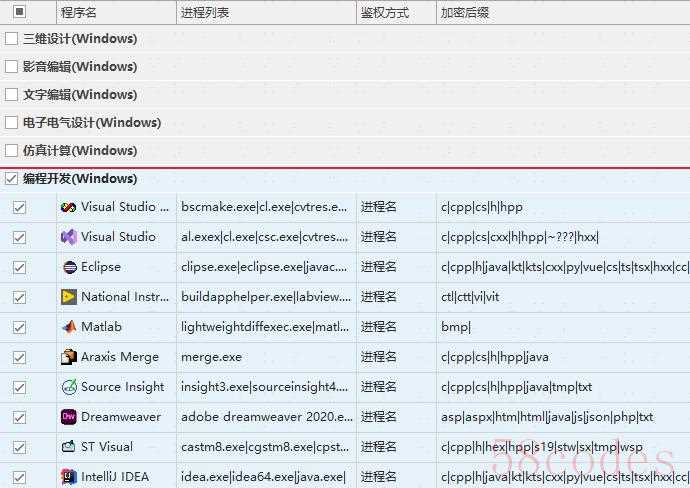
Task: Expand the 文字编辑(Windows) group
Action: coord(80,95)
